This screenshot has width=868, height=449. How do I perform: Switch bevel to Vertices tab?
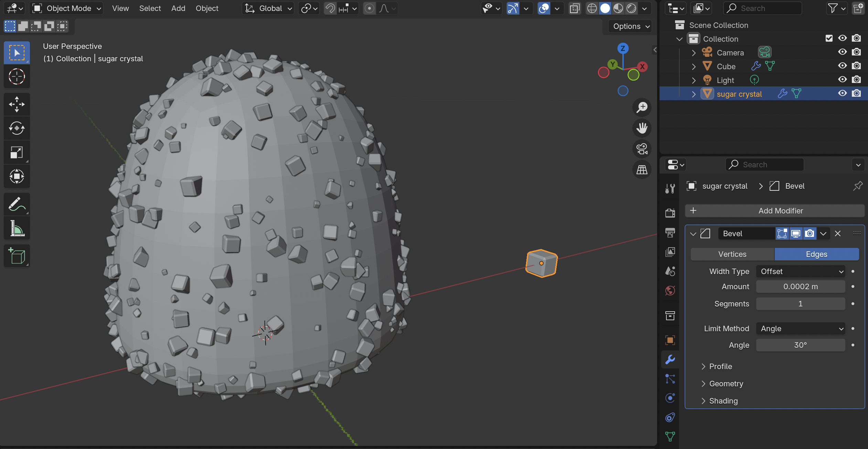pyautogui.click(x=732, y=254)
